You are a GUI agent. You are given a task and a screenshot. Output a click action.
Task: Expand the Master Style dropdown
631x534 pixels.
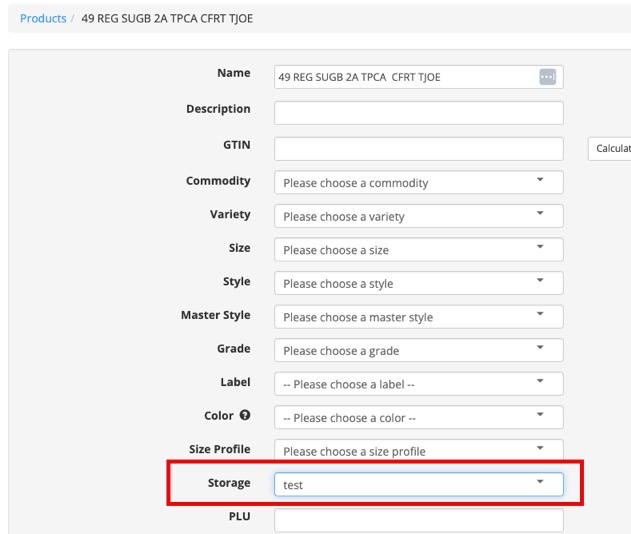pyautogui.click(x=418, y=317)
